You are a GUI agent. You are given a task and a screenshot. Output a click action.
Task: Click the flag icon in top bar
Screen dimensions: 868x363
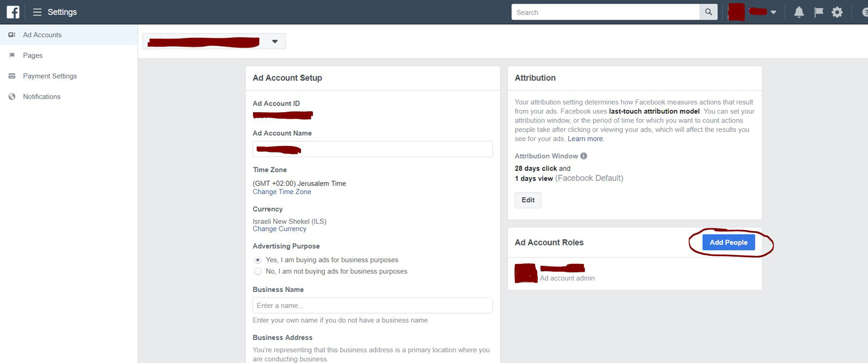coord(818,12)
